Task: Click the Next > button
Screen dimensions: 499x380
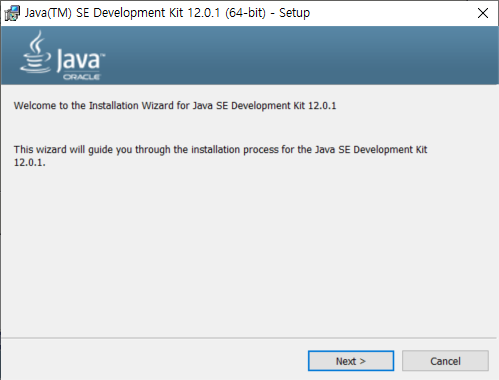Action: (x=351, y=361)
